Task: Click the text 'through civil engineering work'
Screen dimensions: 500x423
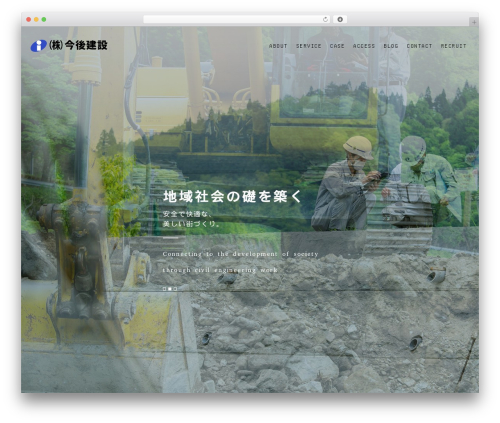Action: click(220, 270)
